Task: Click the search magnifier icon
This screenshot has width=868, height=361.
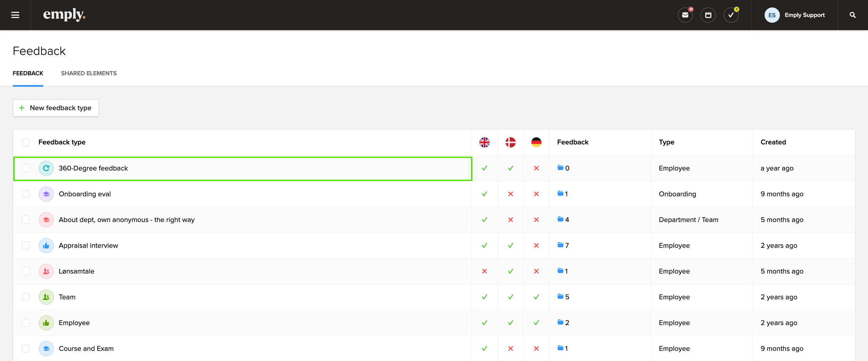Action: pyautogui.click(x=852, y=15)
